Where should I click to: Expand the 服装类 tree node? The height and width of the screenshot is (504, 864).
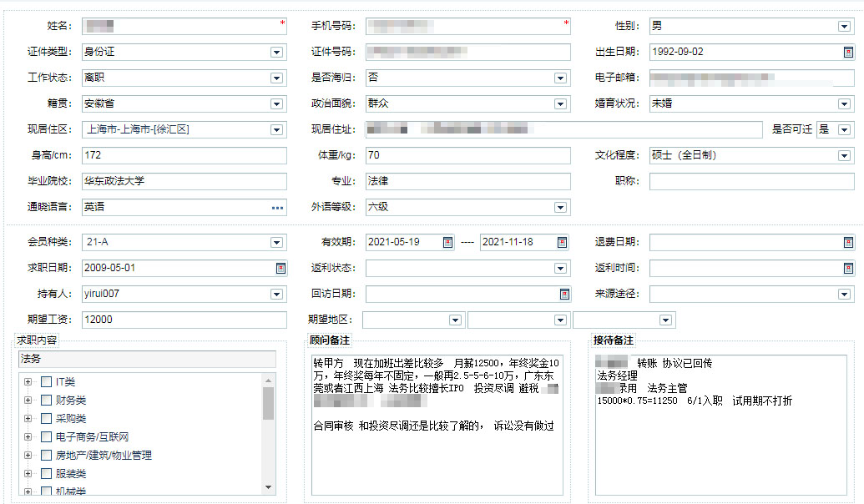(28, 474)
